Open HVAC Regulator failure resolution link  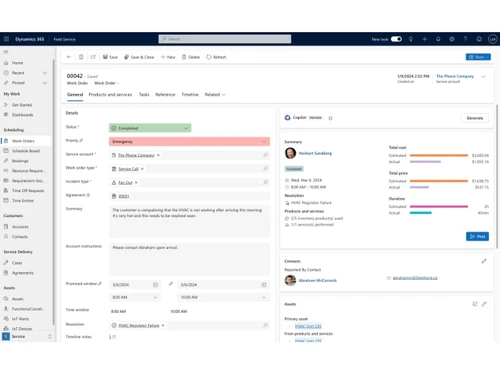[x=139, y=325]
